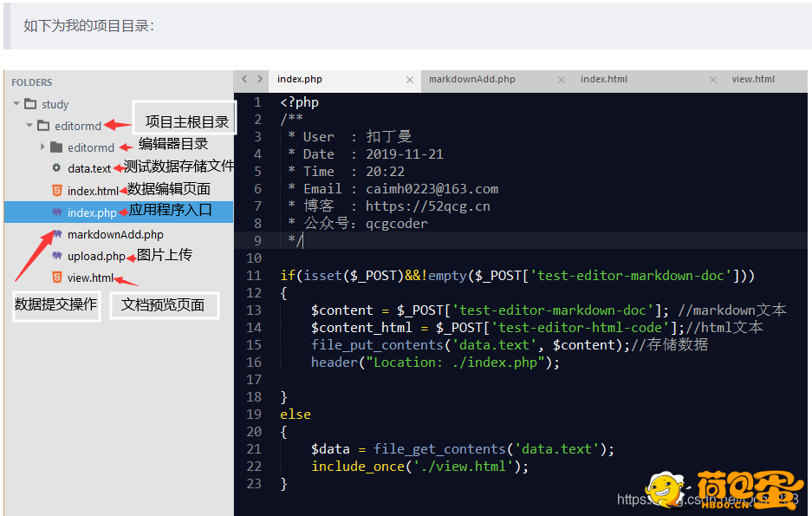The image size is (812, 516).
Task: Select the nested editormd folder name
Action: click(x=91, y=148)
